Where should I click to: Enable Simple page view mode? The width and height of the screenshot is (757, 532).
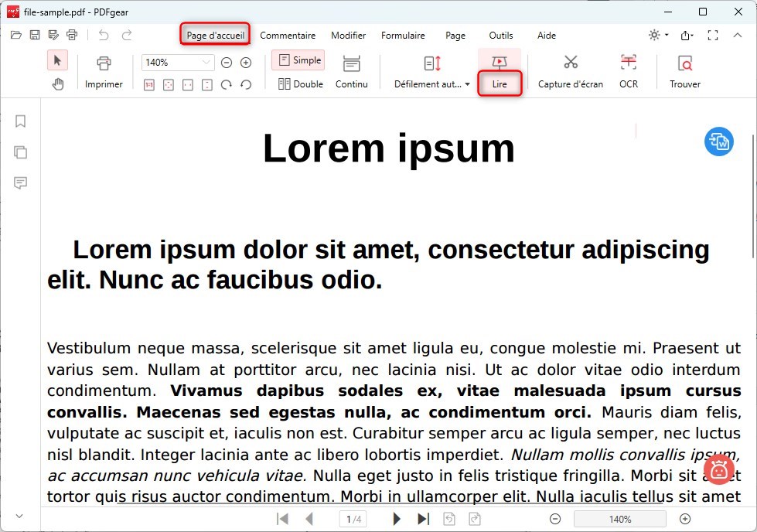click(x=298, y=60)
